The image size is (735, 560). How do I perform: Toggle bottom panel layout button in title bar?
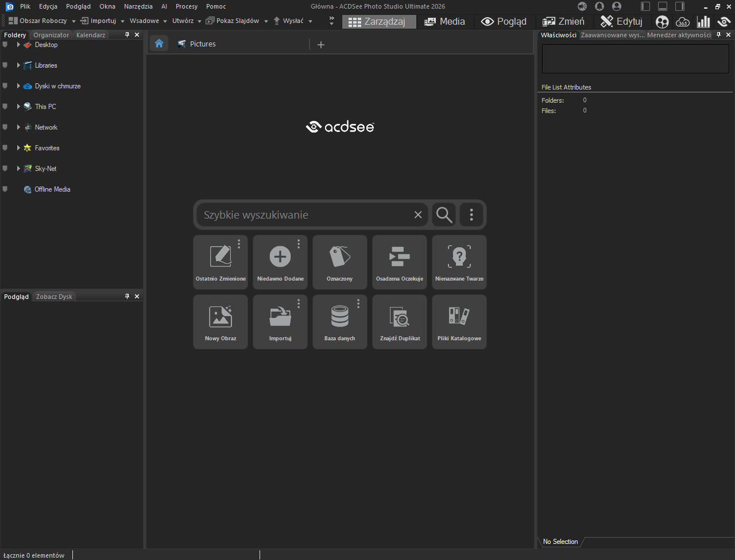click(x=663, y=6)
